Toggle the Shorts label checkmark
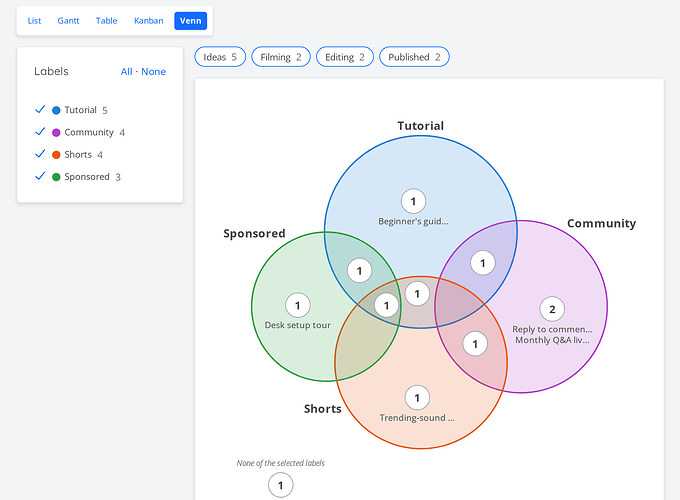The width and height of the screenshot is (680, 500). coord(40,154)
